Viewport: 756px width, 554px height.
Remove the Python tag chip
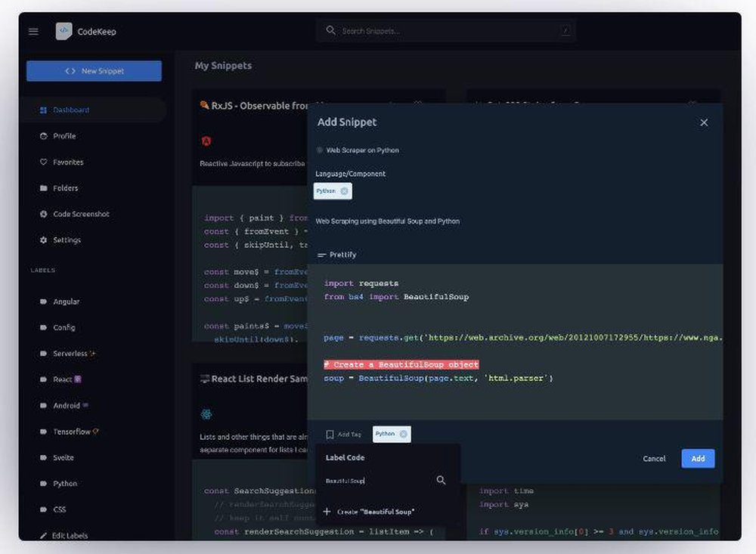pyautogui.click(x=404, y=434)
